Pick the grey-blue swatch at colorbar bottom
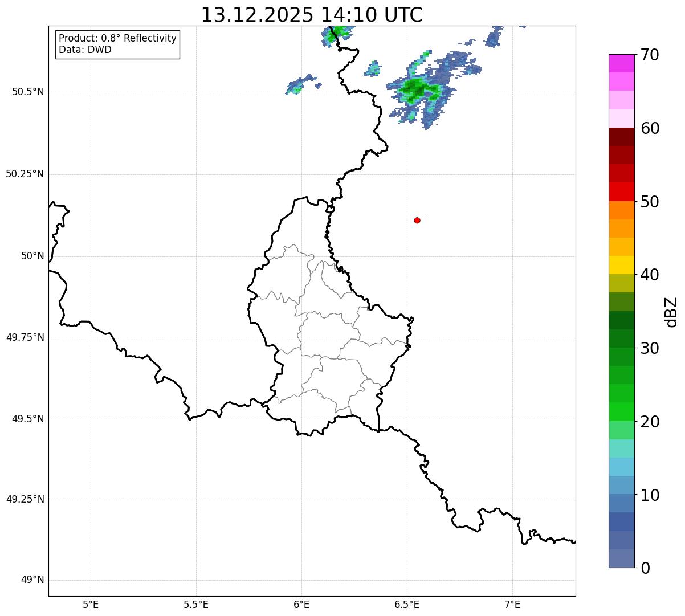This screenshot has height=616, width=685. (x=622, y=558)
